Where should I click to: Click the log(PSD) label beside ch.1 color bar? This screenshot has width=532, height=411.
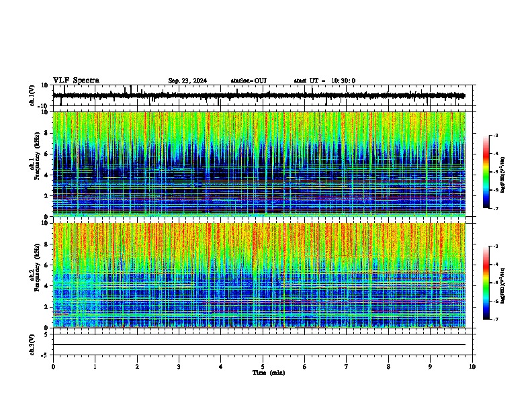[503, 175]
